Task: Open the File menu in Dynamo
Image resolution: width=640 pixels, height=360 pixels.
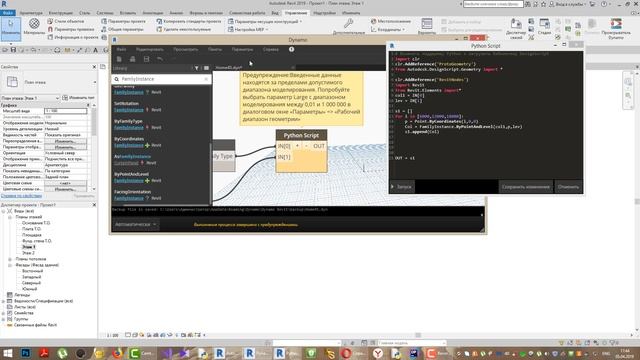Action: (x=122, y=49)
